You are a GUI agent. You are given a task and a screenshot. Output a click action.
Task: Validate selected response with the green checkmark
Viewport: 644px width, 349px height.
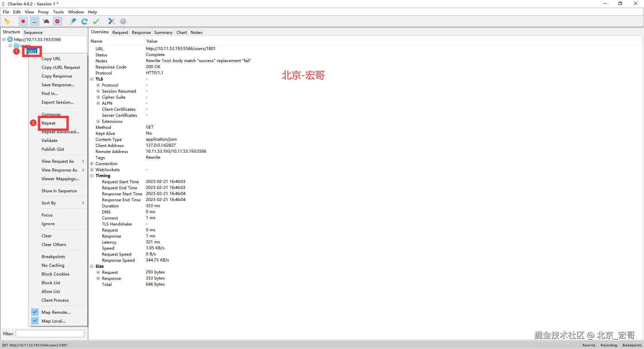click(x=96, y=21)
